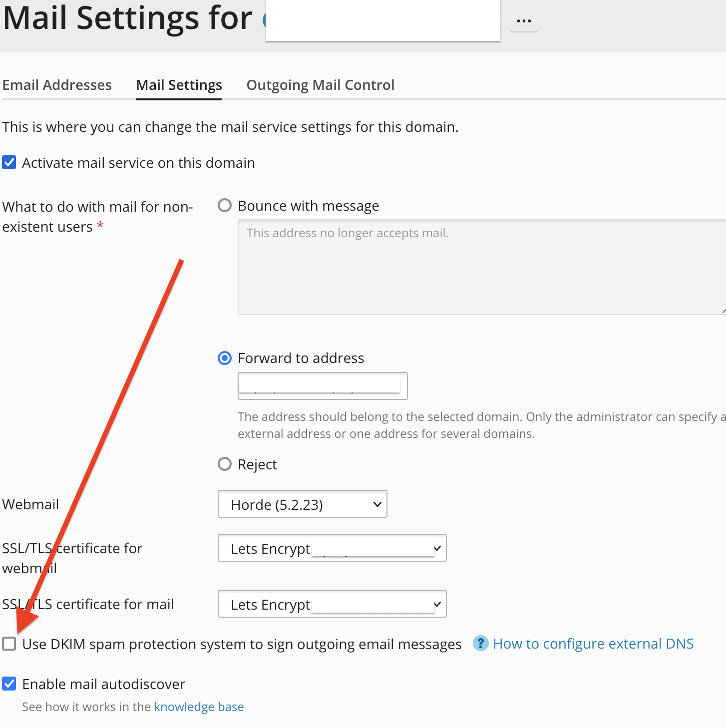Screen dimensions: 726x728
Task: Open the three-dot more options menu
Action: (x=524, y=21)
